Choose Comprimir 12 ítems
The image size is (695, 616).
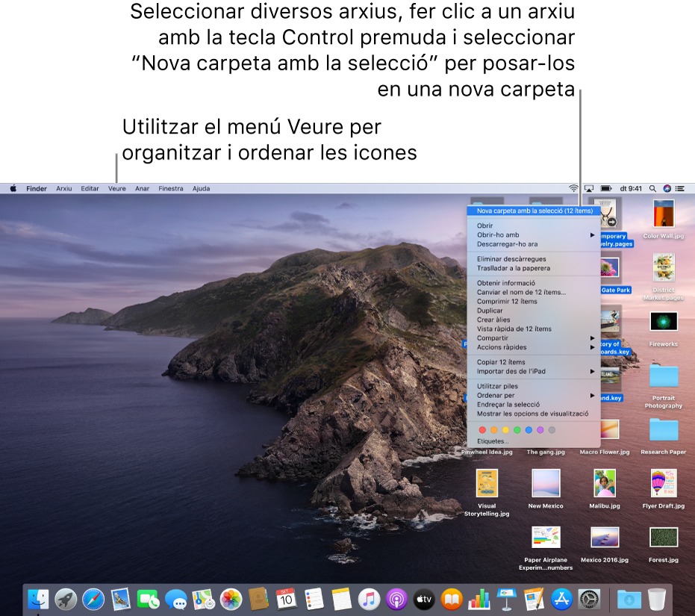pos(534,301)
